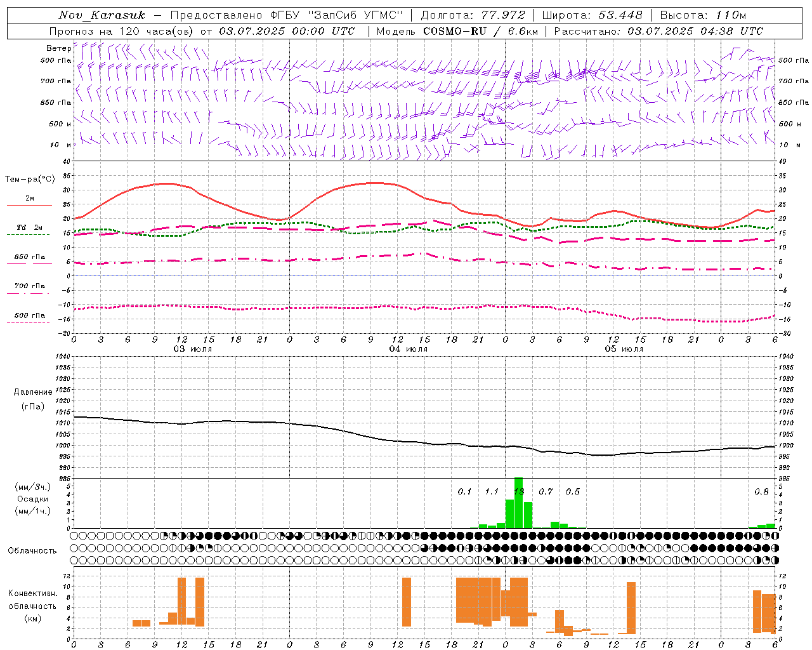
Task: Click the 'Модель COSMO-RU / 6.6км' label
Action: pos(457,31)
